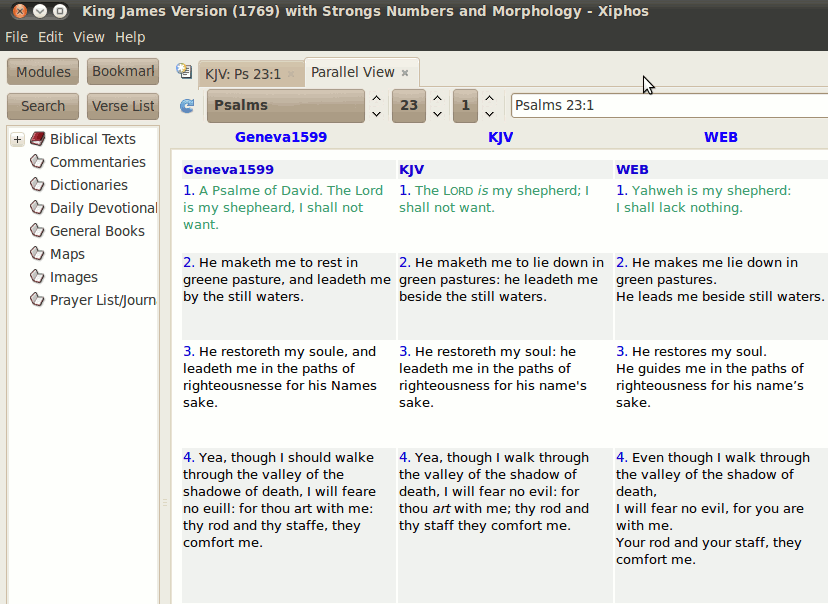Viewport: 828px width, 604px height.
Task: Click verse number 4 in the Geneva1599 column
Action: [x=189, y=457]
